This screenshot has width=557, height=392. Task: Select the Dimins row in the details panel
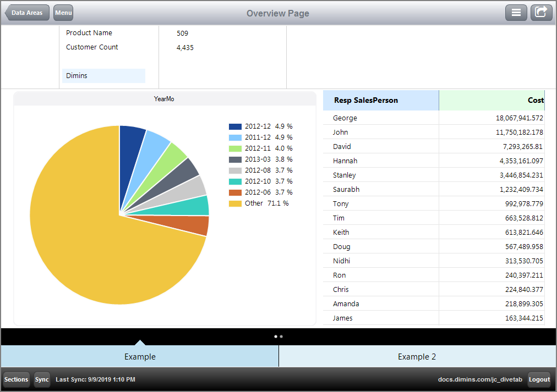point(102,75)
